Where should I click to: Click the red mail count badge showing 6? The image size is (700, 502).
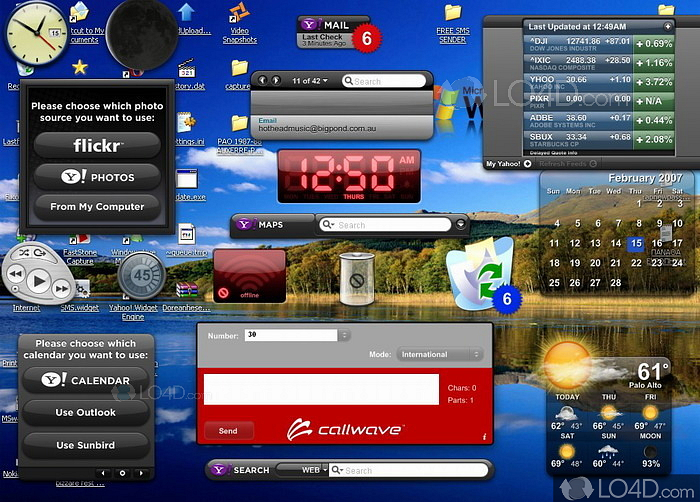[367, 38]
